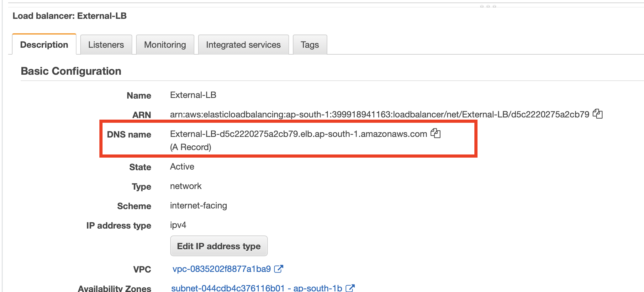Click the Load balancer: External-LB title
The width and height of the screenshot is (644, 292).
click(x=70, y=16)
